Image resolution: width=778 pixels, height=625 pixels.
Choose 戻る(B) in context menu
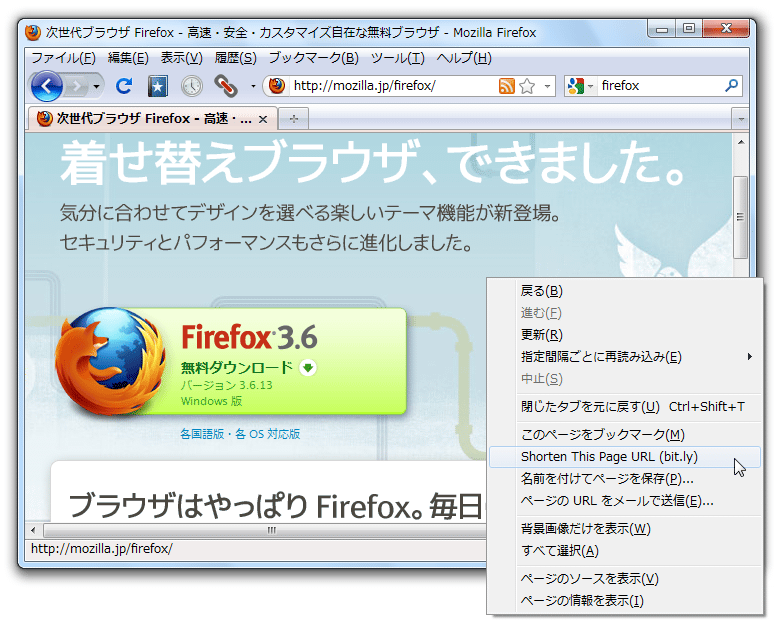[625, 291]
